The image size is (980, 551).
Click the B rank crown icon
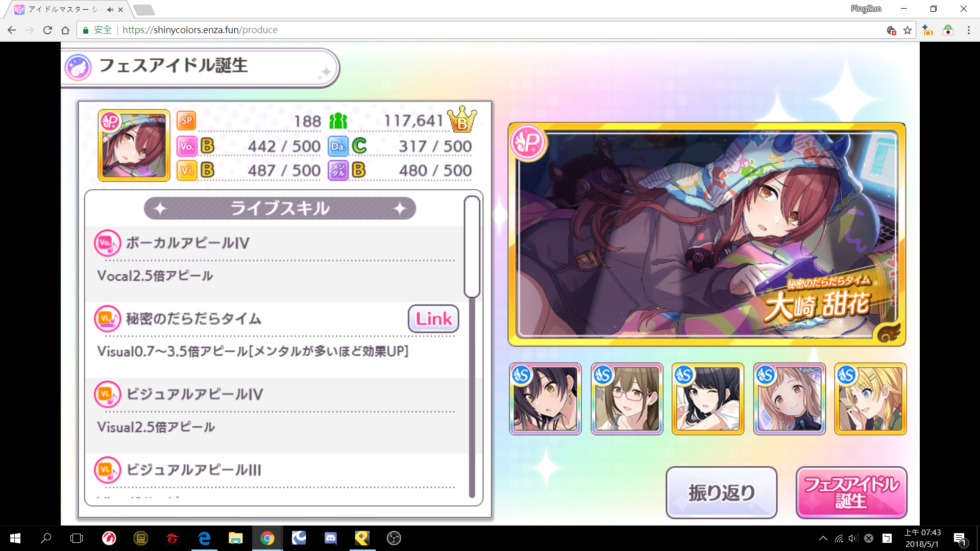click(462, 120)
